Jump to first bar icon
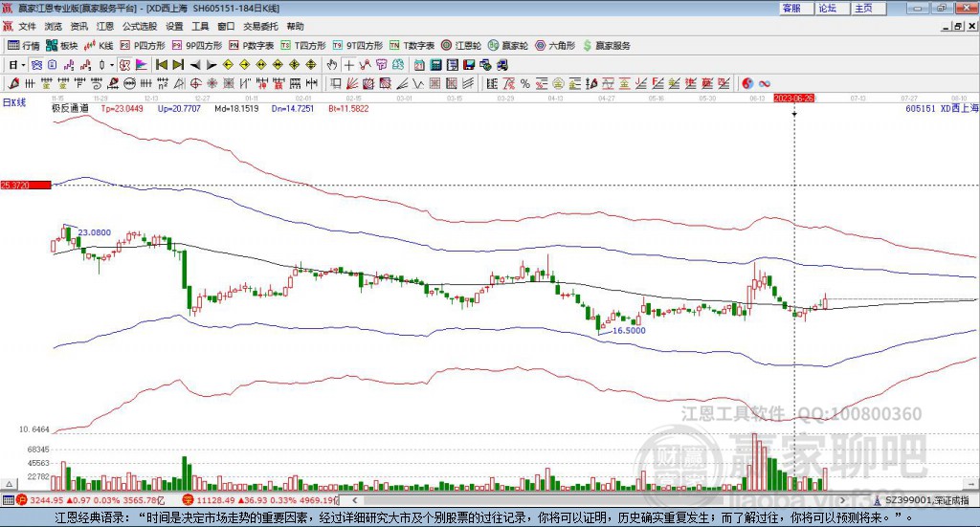Viewport: 980px width, 527px height. click(x=161, y=65)
